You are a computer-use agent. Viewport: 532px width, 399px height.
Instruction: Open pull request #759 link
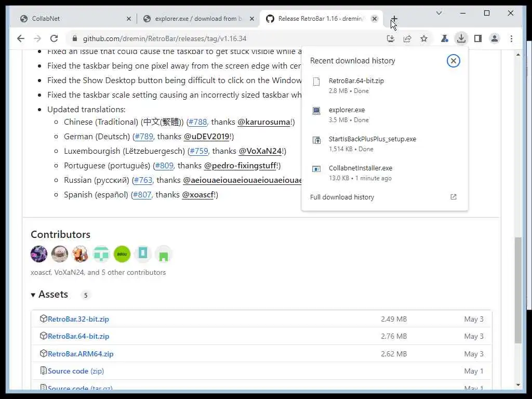[199, 151]
